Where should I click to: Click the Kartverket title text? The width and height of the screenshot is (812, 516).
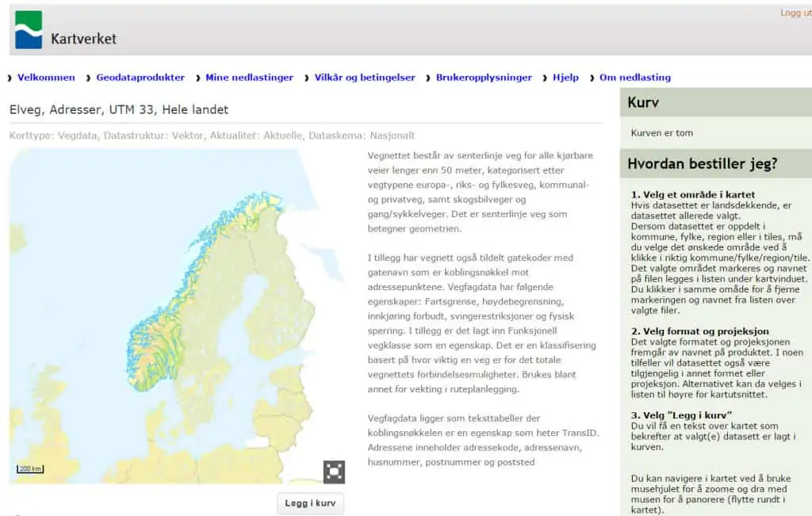point(84,39)
